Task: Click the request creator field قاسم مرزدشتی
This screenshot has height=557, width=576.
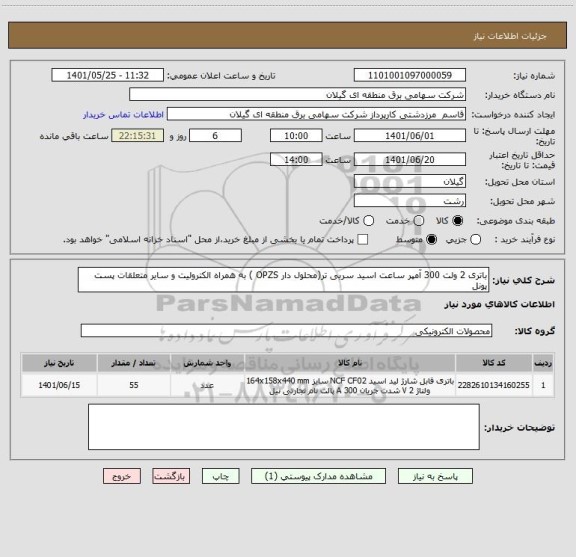Action: click(316, 114)
